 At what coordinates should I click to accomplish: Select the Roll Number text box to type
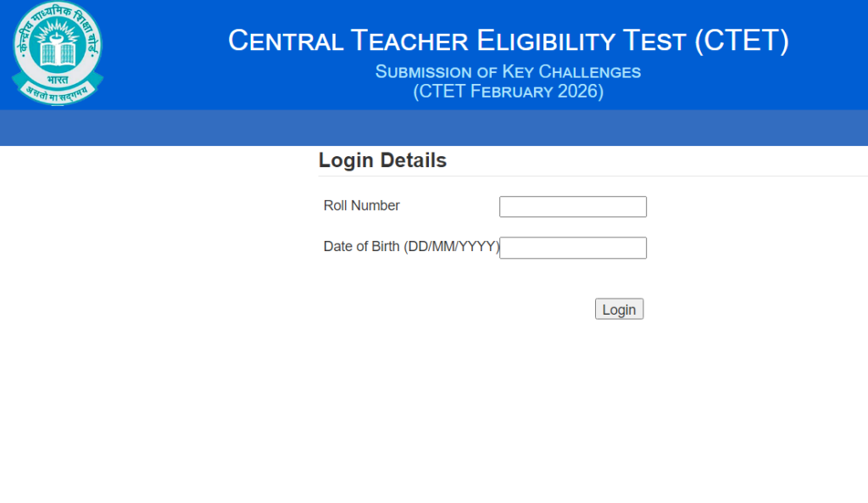(572, 206)
